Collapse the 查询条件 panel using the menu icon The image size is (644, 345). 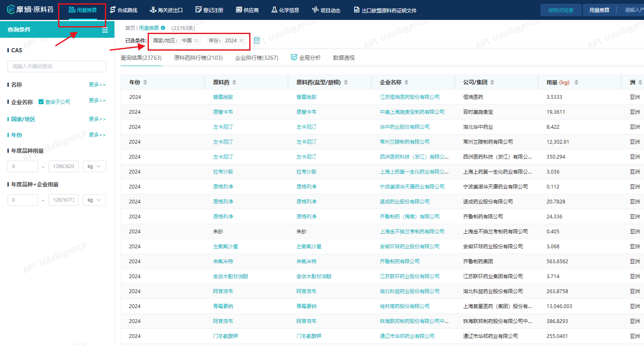click(105, 30)
